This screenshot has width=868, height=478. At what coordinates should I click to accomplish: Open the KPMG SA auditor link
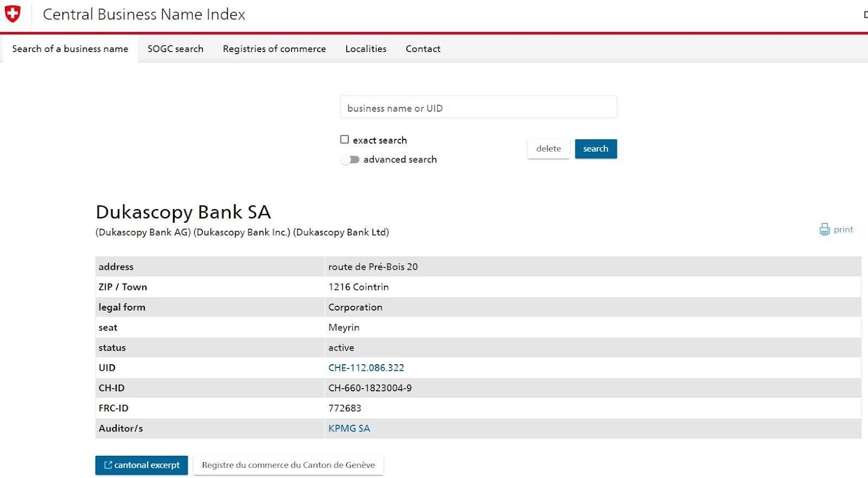[349, 428]
